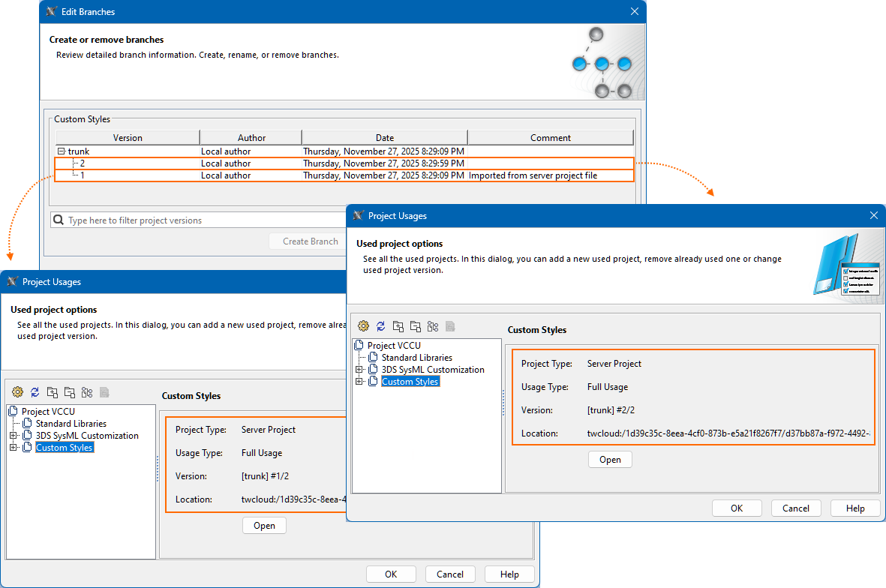886x588 pixels.
Task: Expand 3DS SysML Customization in #2/2 dialog tree
Action: pyautogui.click(x=359, y=370)
